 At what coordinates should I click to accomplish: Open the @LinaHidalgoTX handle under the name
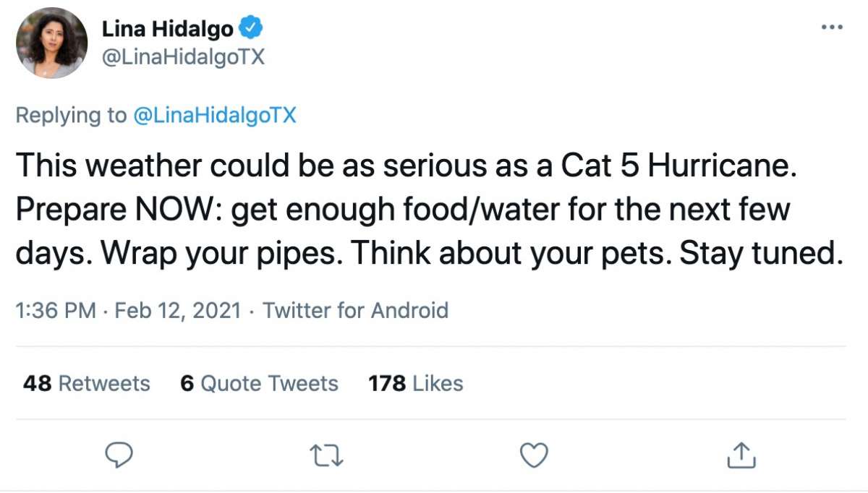point(183,57)
